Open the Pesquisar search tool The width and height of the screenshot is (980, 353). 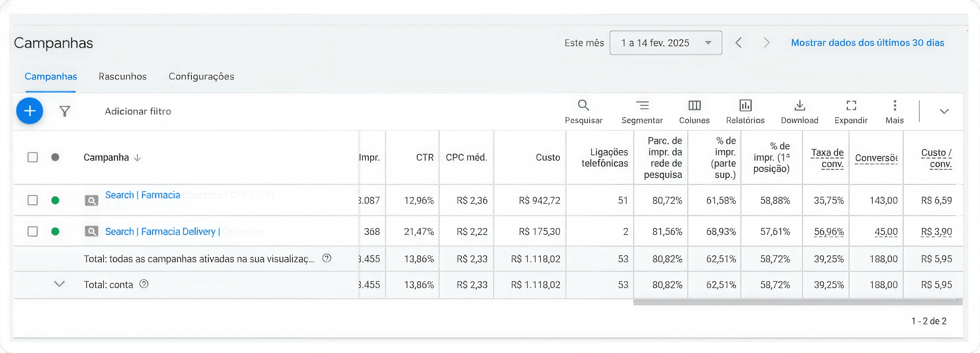583,111
